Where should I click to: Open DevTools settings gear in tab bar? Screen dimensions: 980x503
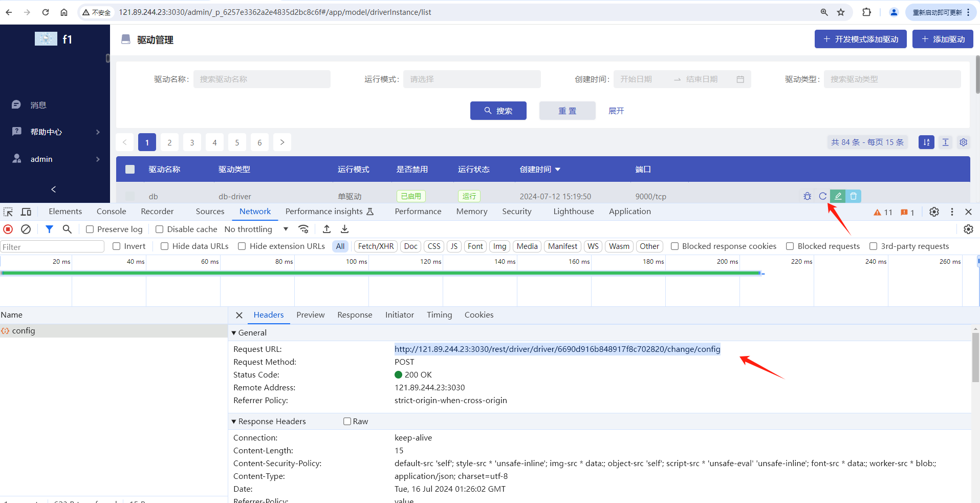click(x=934, y=212)
